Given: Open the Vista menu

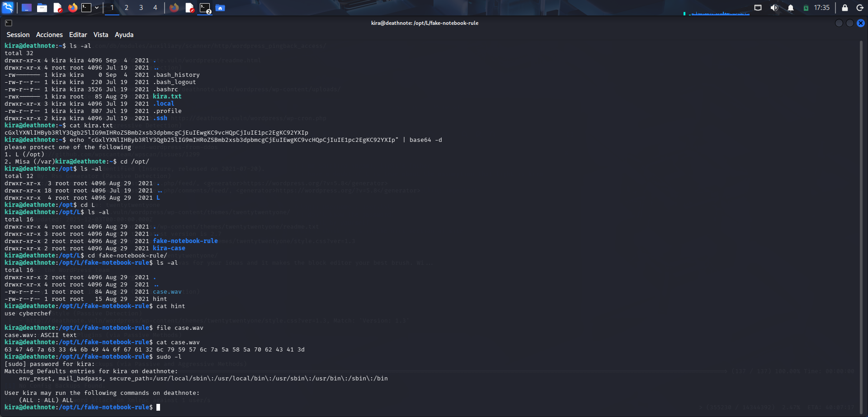Looking at the screenshot, I should click(x=100, y=34).
